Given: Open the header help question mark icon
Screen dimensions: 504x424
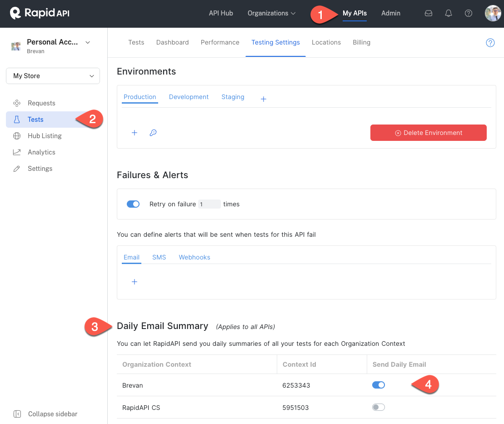Looking at the screenshot, I should [x=468, y=13].
